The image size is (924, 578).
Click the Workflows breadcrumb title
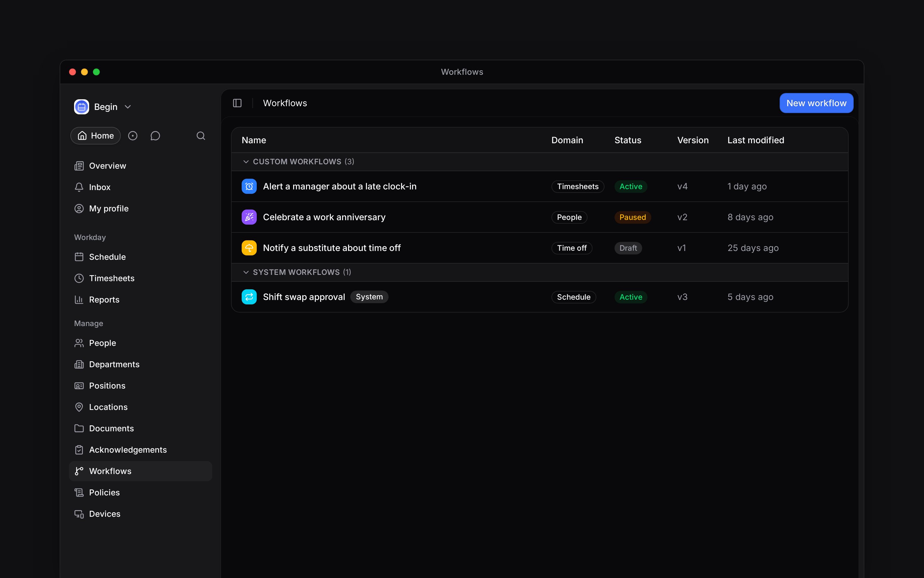coord(285,103)
